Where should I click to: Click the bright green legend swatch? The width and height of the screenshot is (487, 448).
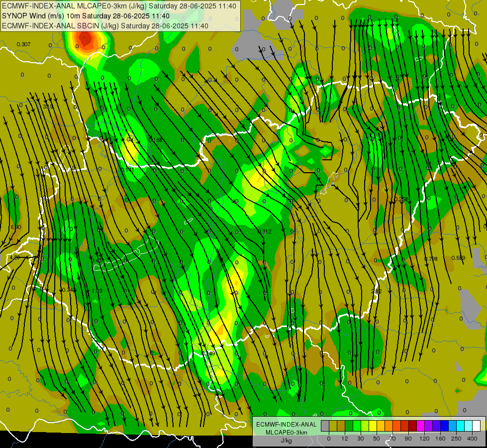(357, 426)
